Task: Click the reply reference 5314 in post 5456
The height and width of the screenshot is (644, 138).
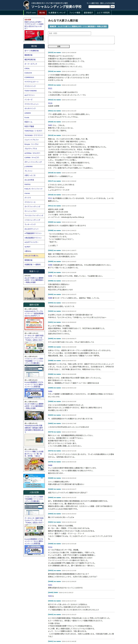Action: coord(50,547)
